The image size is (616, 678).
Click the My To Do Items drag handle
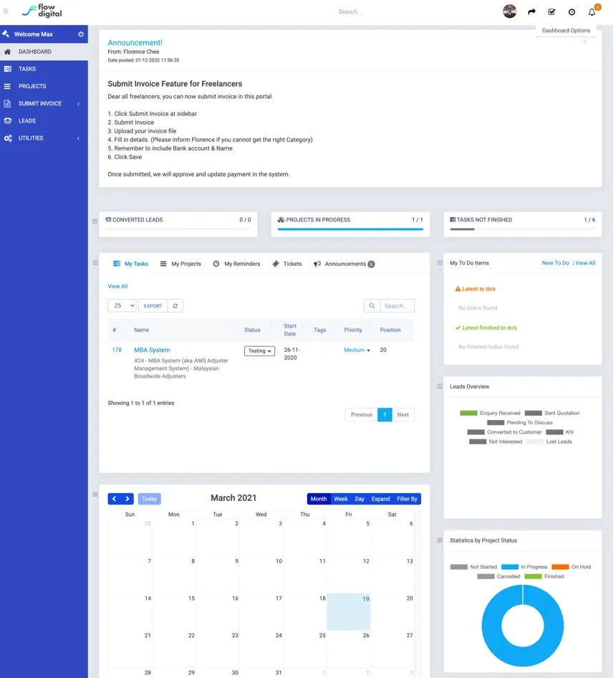(x=439, y=262)
